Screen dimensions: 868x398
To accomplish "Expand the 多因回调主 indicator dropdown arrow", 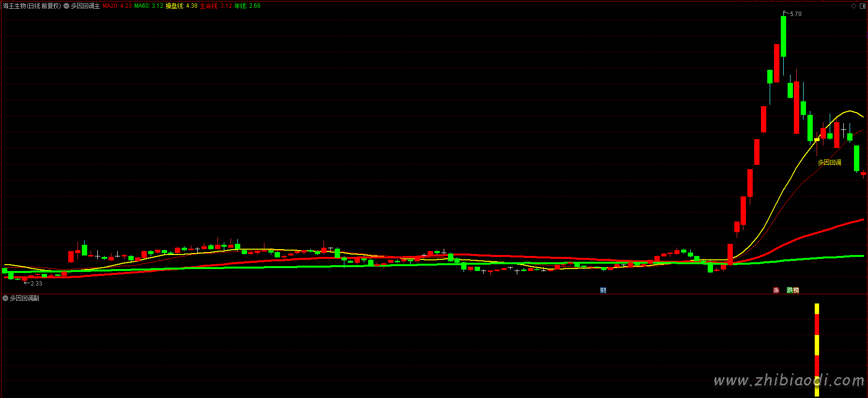I will [x=66, y=6].
